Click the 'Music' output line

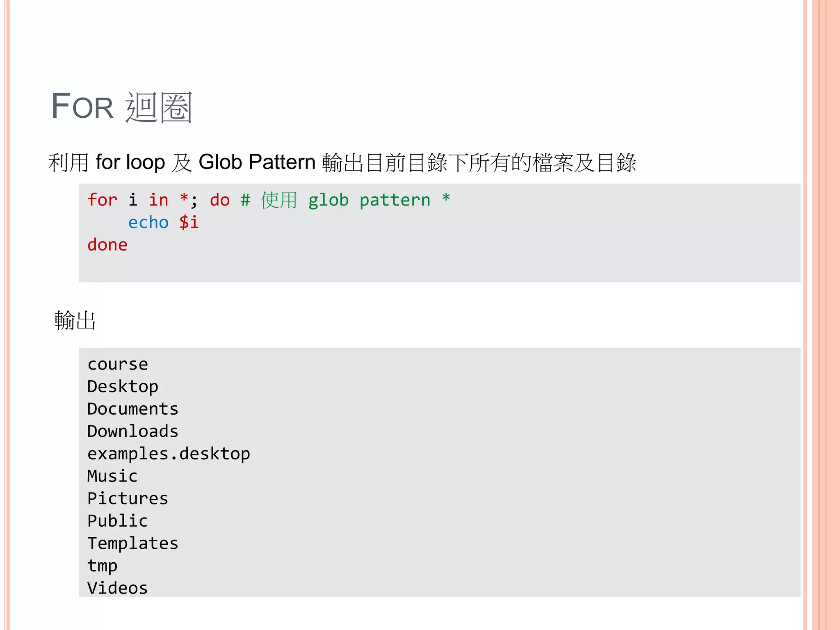tap(112, 476)
